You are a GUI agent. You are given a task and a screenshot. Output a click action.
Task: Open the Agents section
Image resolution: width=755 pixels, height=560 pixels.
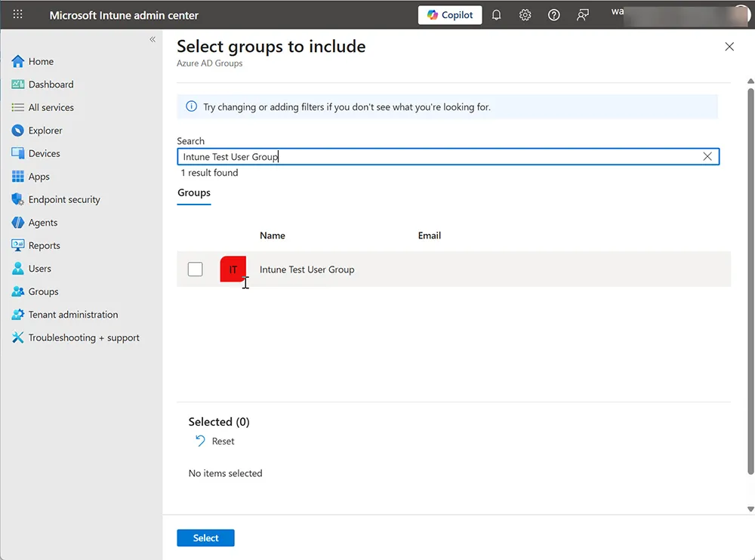pyautogui.click(x=43, y=223)
